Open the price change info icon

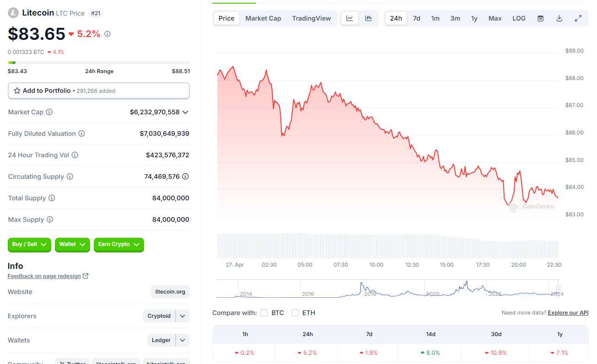[x=108, y=34]
